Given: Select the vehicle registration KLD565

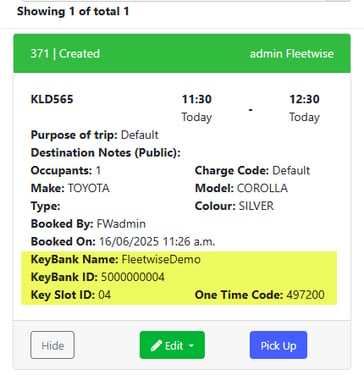Looking at the screenshot, I should (52, 99).
